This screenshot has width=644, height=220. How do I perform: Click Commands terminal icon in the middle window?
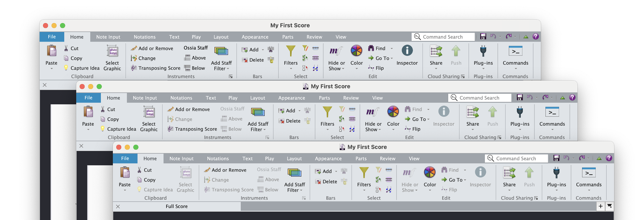click(x=552, y=112)
